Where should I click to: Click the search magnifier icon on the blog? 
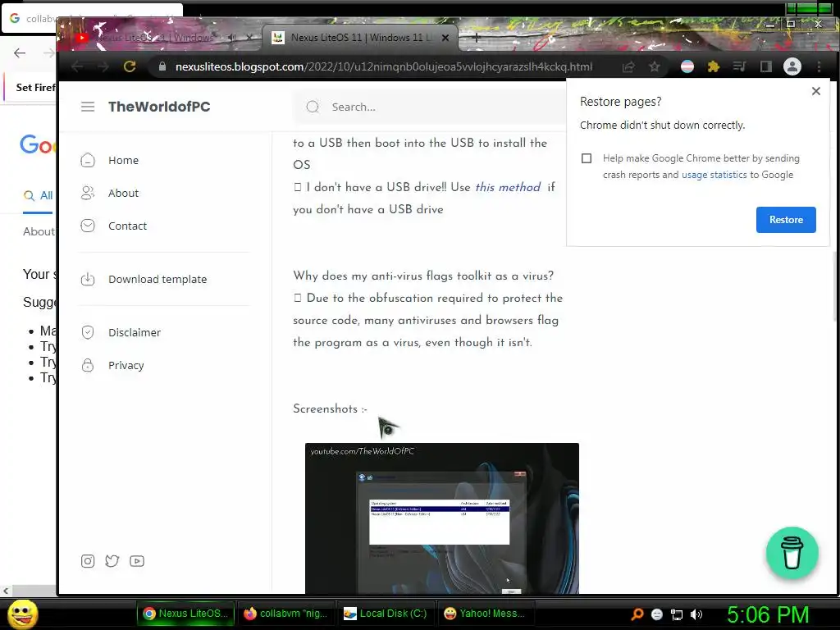313,107
